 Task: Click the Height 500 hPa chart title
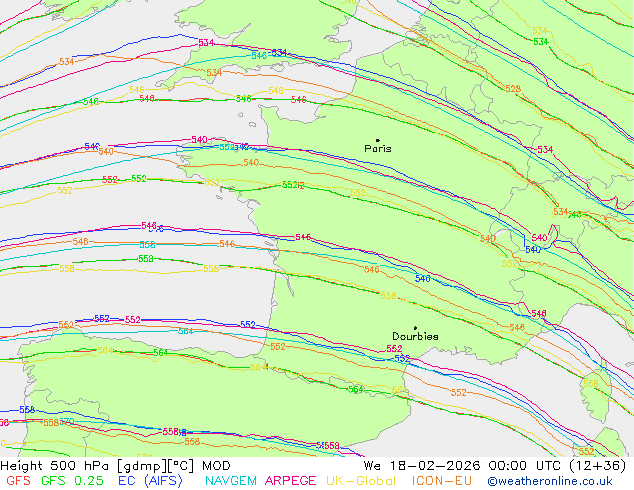115,466
